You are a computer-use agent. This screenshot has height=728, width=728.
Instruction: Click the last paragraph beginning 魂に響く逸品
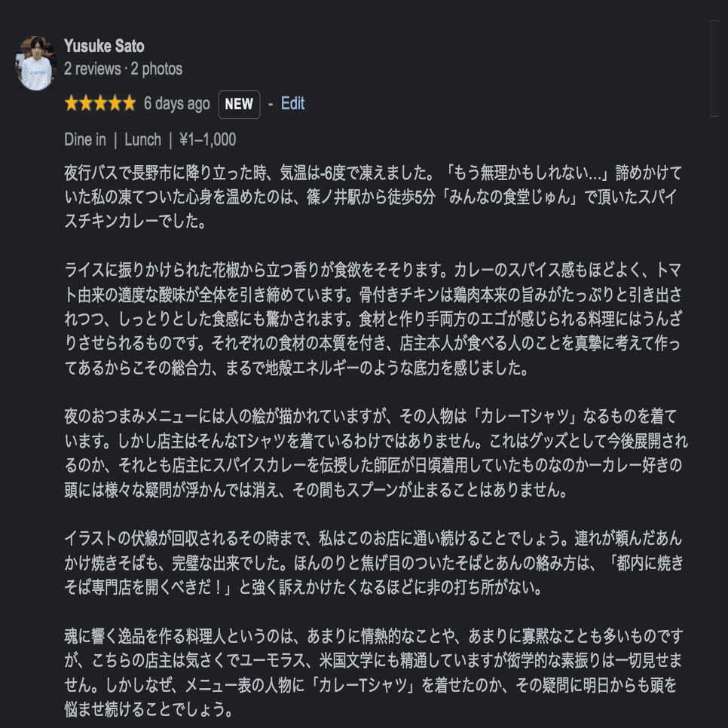pos(373,673)
